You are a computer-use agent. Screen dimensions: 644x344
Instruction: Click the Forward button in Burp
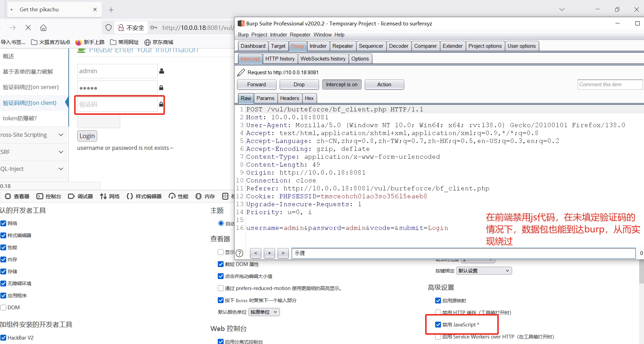pos(257,85)
